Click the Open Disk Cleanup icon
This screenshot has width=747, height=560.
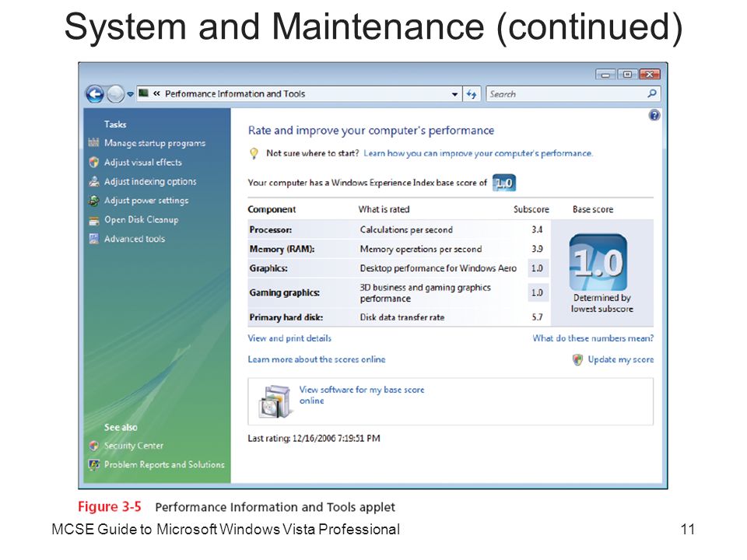94,220
